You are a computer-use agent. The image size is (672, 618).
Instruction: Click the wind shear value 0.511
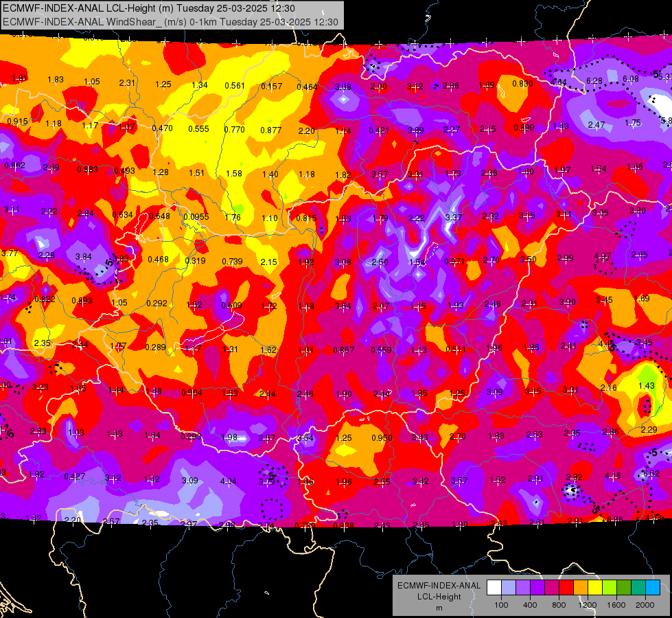(456, 350)
